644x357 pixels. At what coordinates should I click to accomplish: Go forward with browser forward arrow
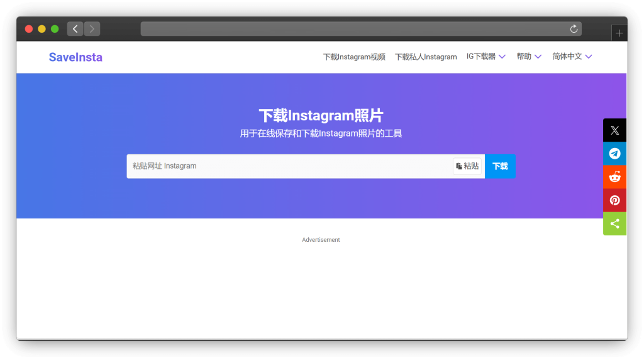[x=92, y=29]
